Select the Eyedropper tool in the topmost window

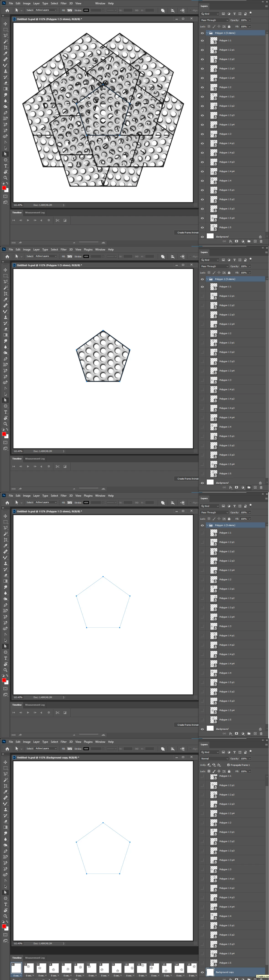(x=5, y=54)
